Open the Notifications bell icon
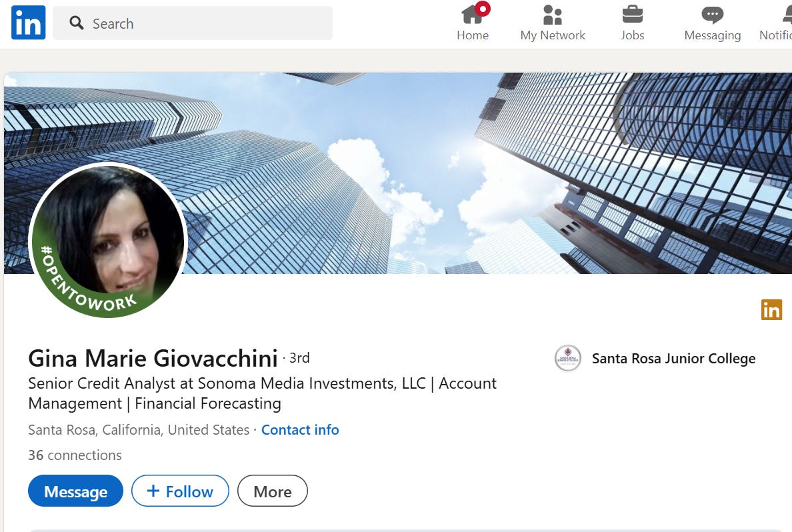 [787, 15]
